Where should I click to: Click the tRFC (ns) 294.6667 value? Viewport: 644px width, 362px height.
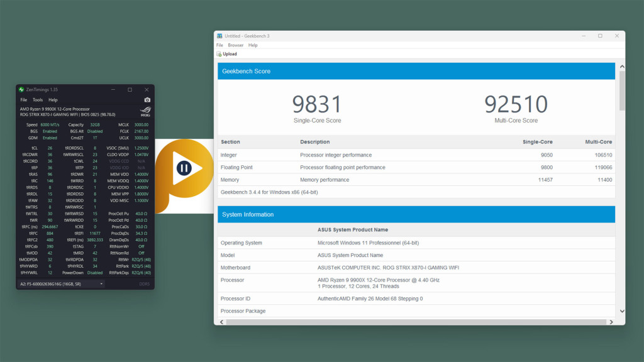(50, 227)
